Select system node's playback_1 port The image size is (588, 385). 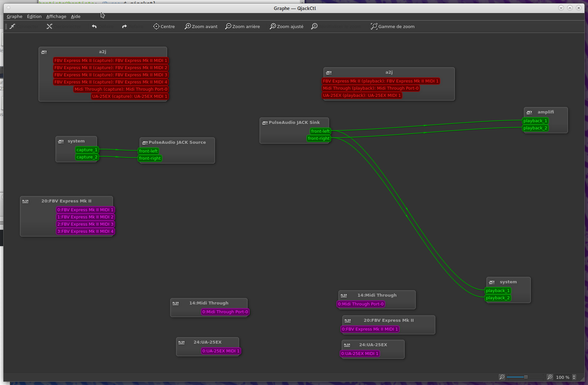[498, 291]
